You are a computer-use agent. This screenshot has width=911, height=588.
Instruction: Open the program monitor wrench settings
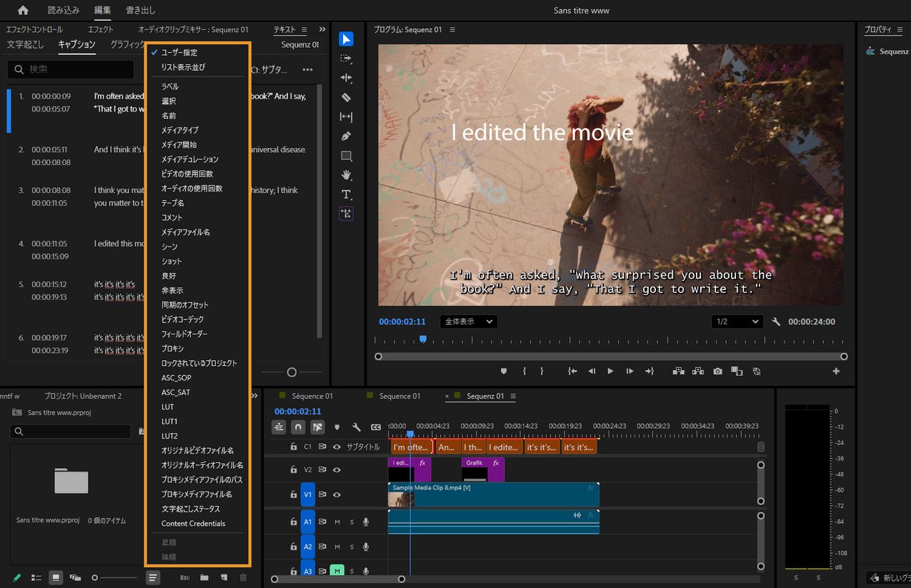point(777,322)
